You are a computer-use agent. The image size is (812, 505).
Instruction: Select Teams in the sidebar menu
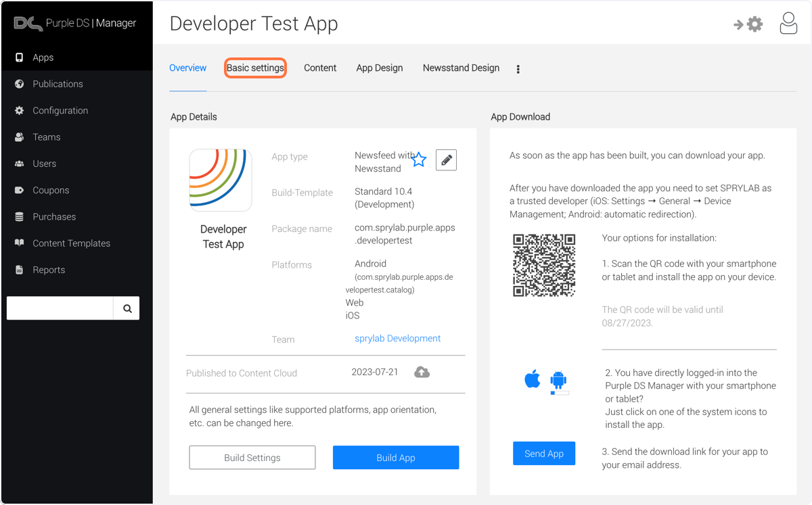[x=76, y=137]
